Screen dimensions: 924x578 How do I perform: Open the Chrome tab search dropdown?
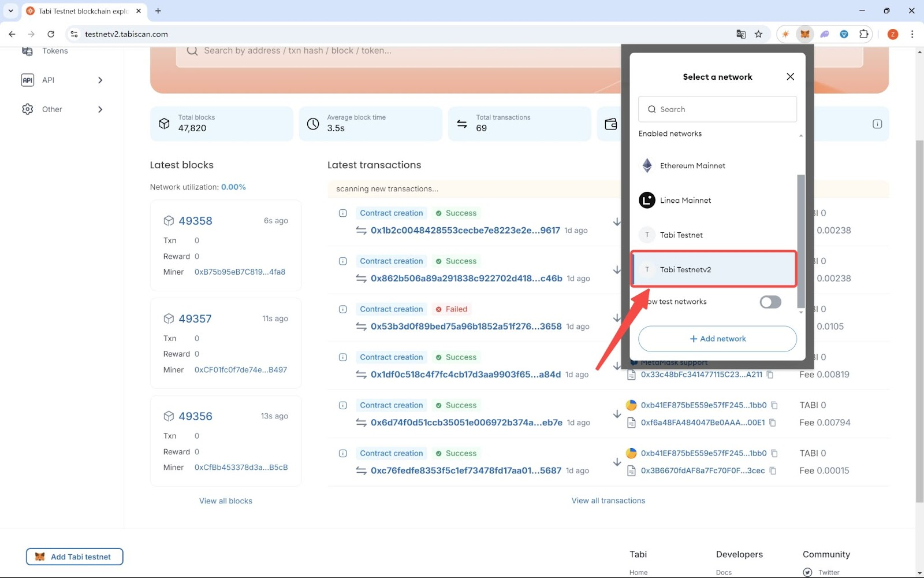tap(10, 11)
